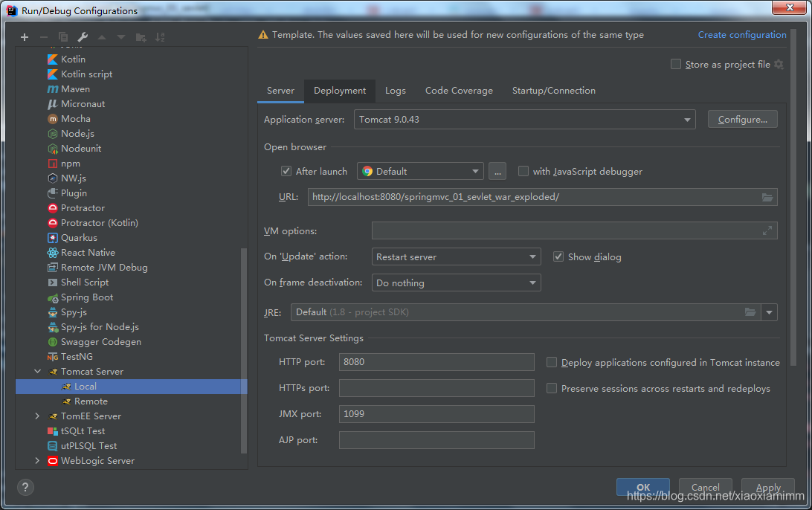Open the Application server dropdown

tap(524, 120)
